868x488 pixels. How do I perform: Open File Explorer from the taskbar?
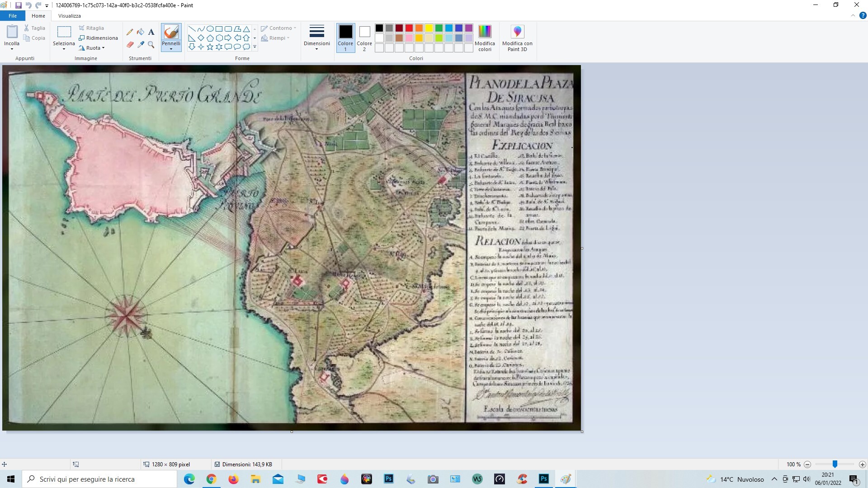pos(255,479)
